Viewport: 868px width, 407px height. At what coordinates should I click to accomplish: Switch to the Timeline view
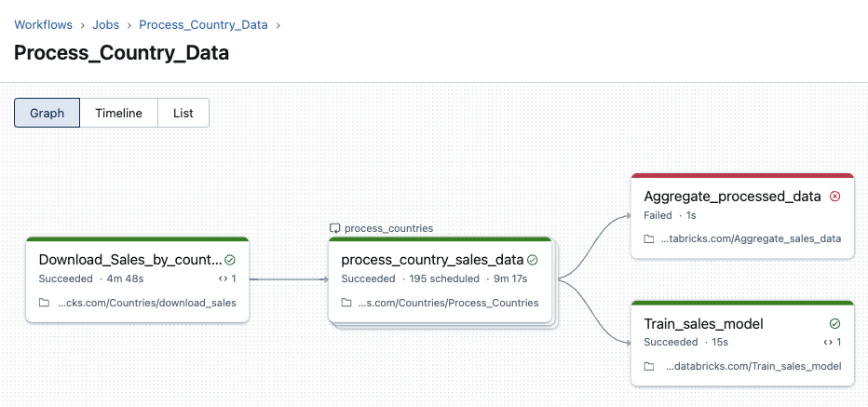click(x=118, y=113)
